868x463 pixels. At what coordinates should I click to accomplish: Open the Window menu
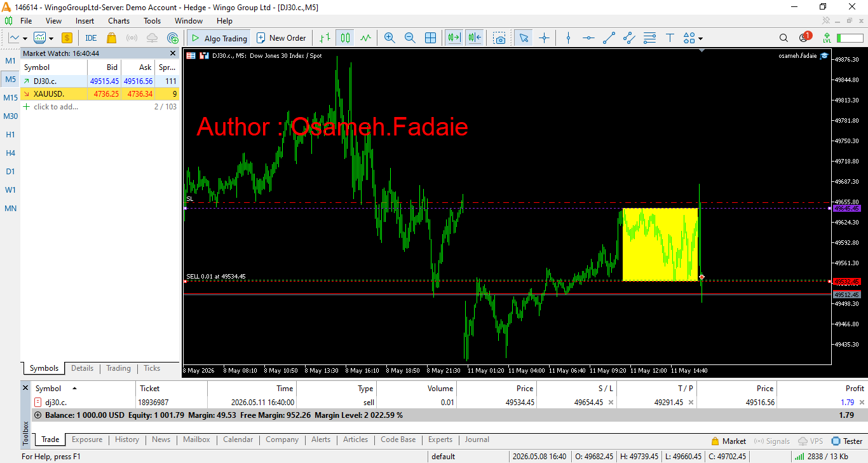(x=189, y=21)
